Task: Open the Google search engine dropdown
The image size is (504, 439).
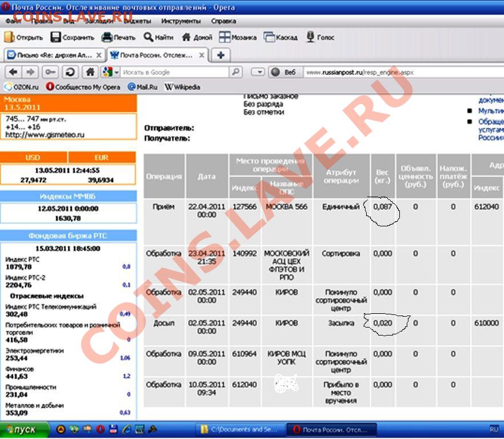Action: 110,72
